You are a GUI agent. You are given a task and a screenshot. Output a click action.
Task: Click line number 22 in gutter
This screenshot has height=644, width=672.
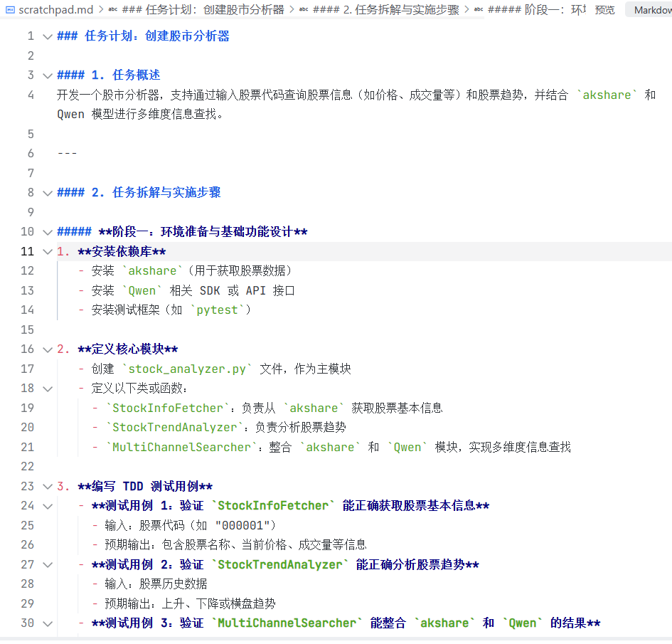[x=27, y=467]
